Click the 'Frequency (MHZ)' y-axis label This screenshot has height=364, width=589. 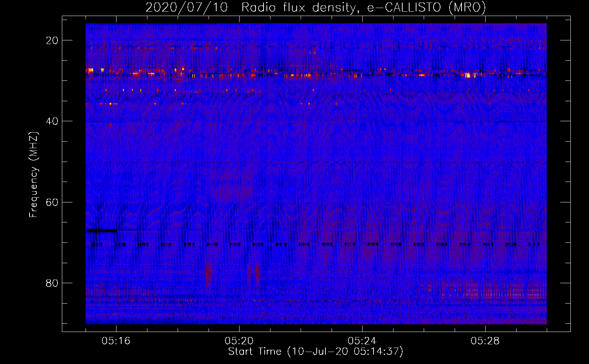pyautogui.click(x=33, y=175)
